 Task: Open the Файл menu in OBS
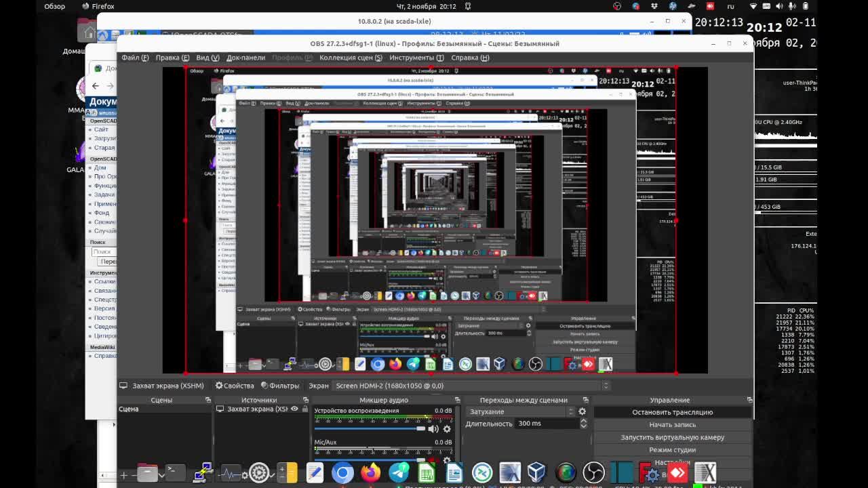click(135, 58)
